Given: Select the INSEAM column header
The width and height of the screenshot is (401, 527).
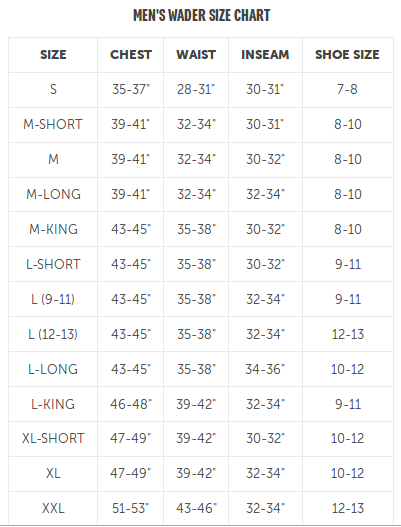Looking at the screenshot, I should 265,54.
